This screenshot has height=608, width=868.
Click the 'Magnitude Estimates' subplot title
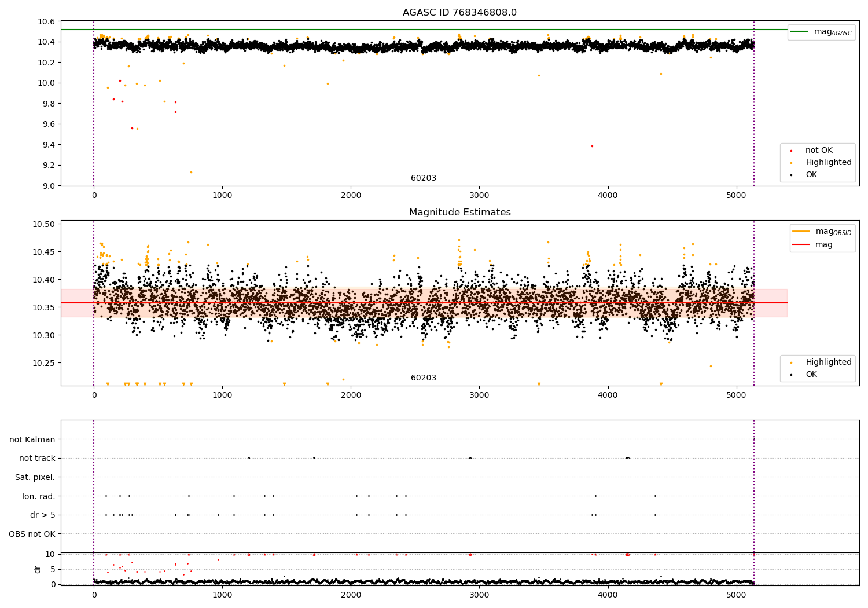click(459, 213)
